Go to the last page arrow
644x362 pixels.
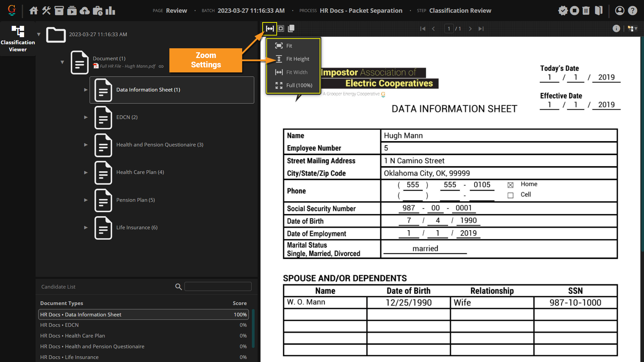[481, 29]
